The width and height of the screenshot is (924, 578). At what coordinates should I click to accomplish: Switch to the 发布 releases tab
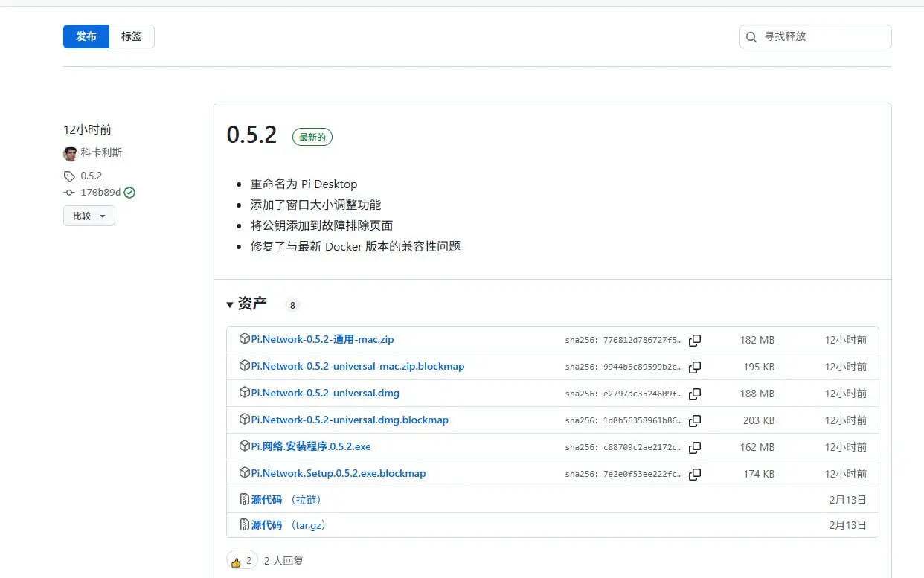(x=86, y=36)
